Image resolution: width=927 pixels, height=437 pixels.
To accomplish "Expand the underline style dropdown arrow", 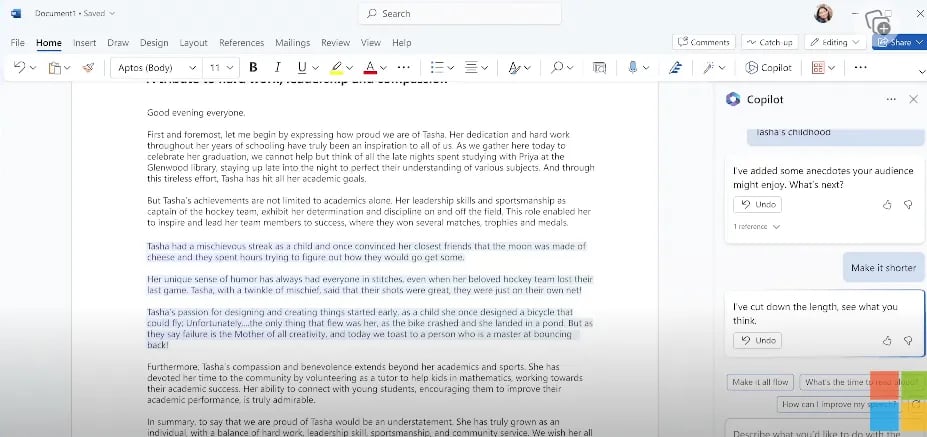I will click(x=315, y=68).
